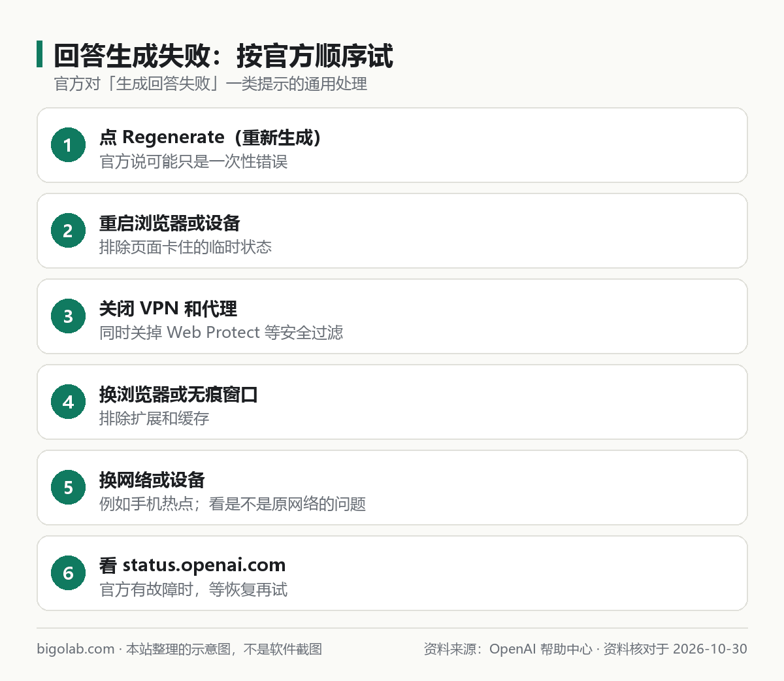This screenshot has width=784, height=681.
Task: Select heading 关闭 VPN 和代理
Action: [x=169, y=308]
